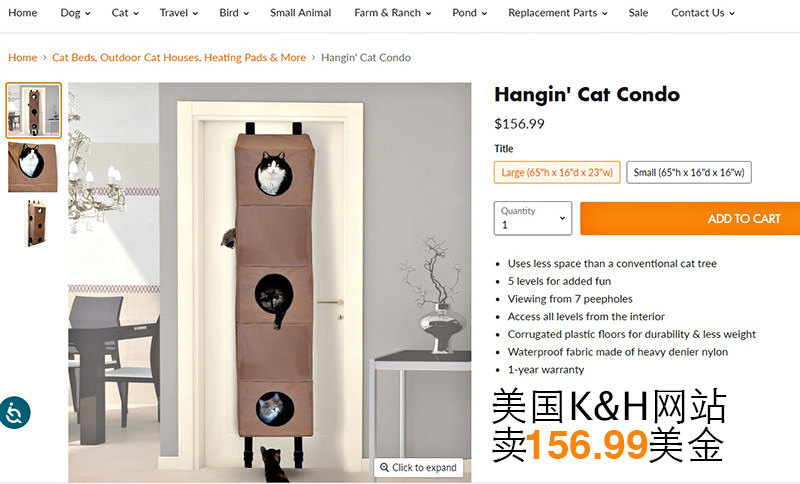Expand the Cat menu
Viewport: 800px width, 484px height.
point(125,13)
